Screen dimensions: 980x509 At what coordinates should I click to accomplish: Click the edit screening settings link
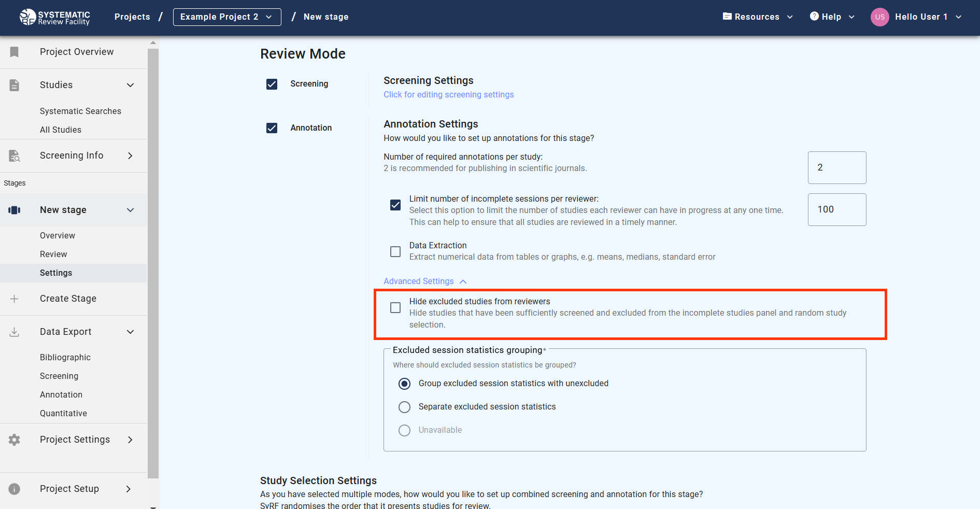point(448,94)
